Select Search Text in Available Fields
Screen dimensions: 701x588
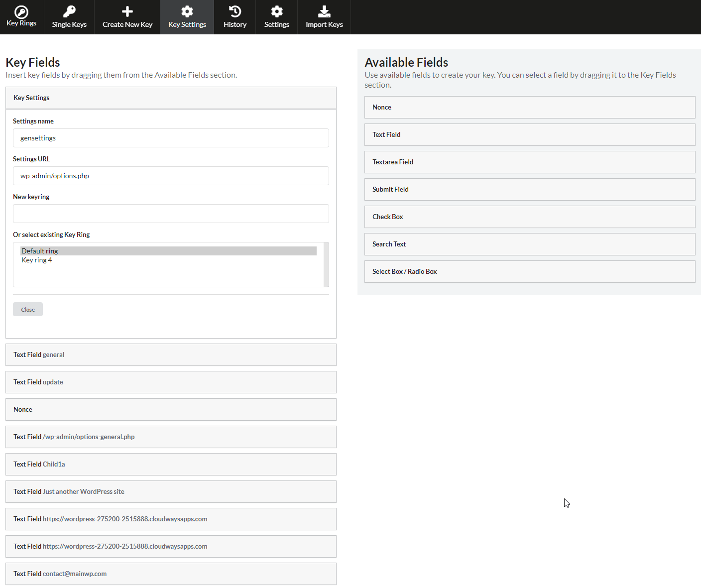[530, 244]
